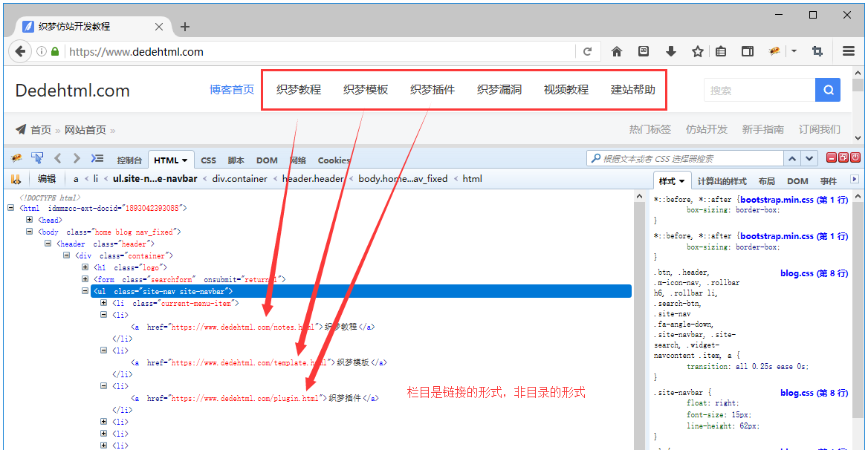Open the Firefox downloads arrow icon
The image size is (868, 450).
point(670,51)
